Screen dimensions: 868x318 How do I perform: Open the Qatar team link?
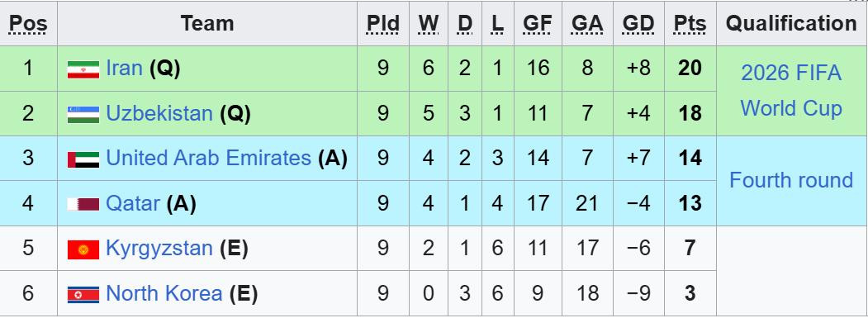pyautogui.click(x=133, y=203)
